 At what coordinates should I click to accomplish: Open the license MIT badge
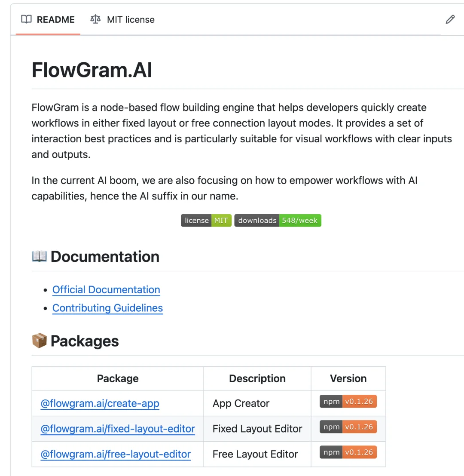(206, 221)
